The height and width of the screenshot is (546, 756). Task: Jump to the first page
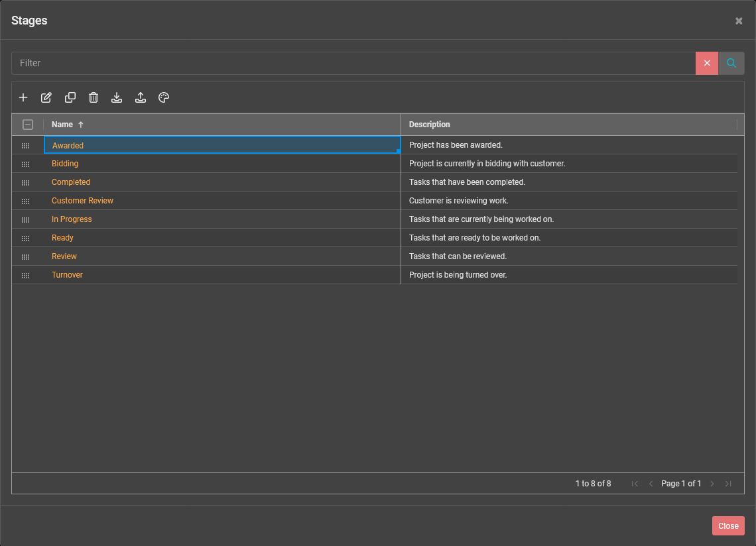634,484
